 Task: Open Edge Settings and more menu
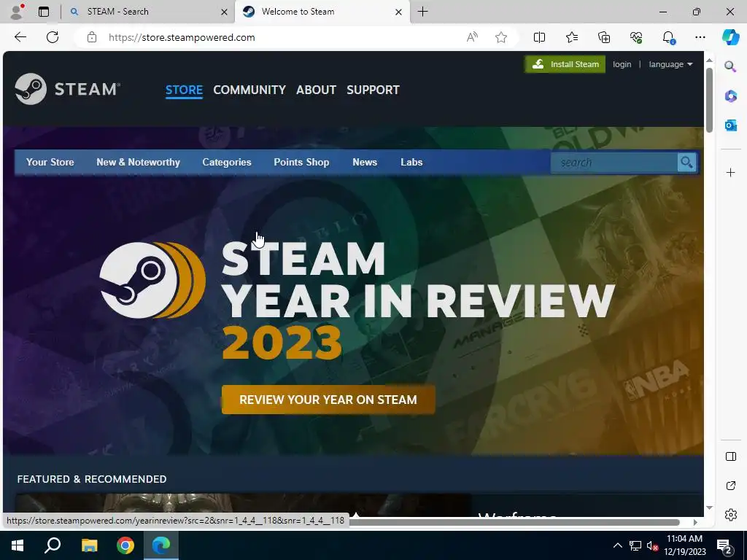pos(700,37)
